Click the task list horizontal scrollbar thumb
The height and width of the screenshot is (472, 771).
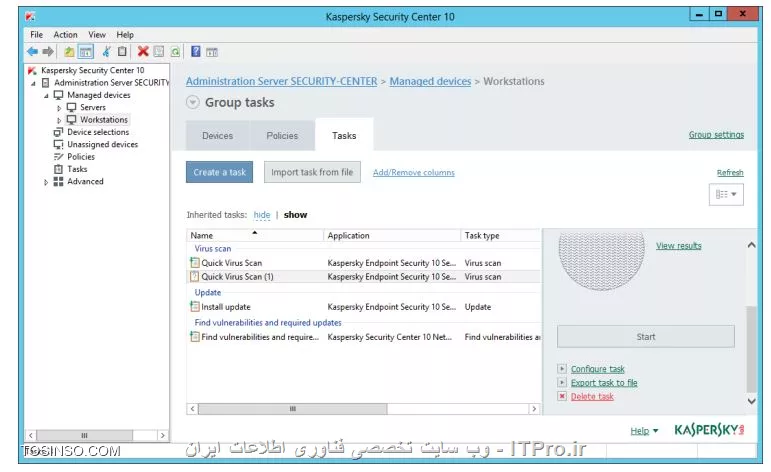(293, 409)
